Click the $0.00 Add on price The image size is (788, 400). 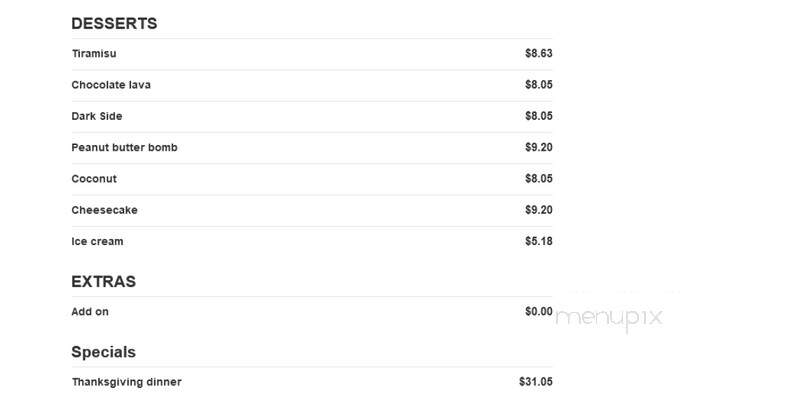[x=539, y=312]
